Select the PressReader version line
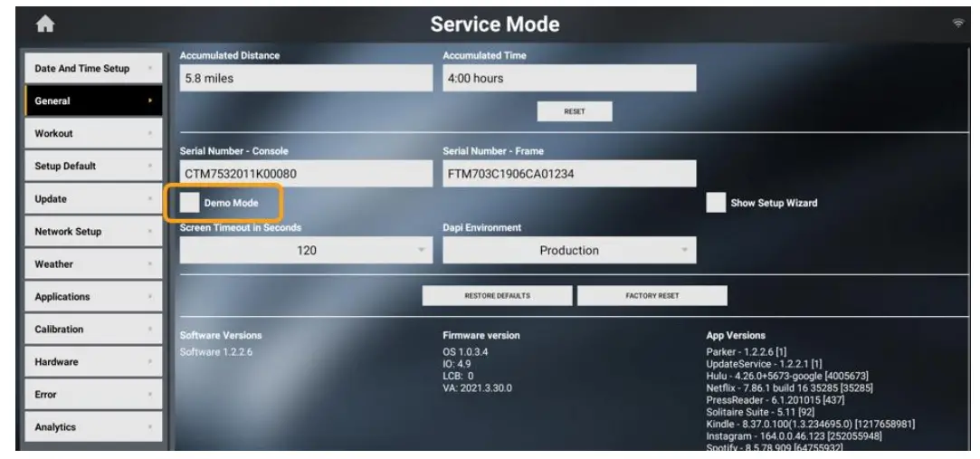This screenshot has width=980, height=459. [775, 400]
